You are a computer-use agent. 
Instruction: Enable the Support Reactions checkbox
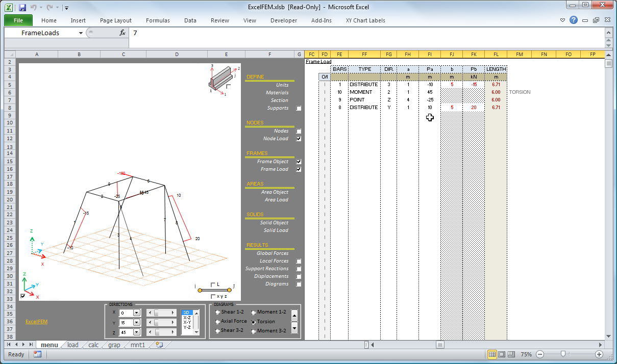pos(299,269)
